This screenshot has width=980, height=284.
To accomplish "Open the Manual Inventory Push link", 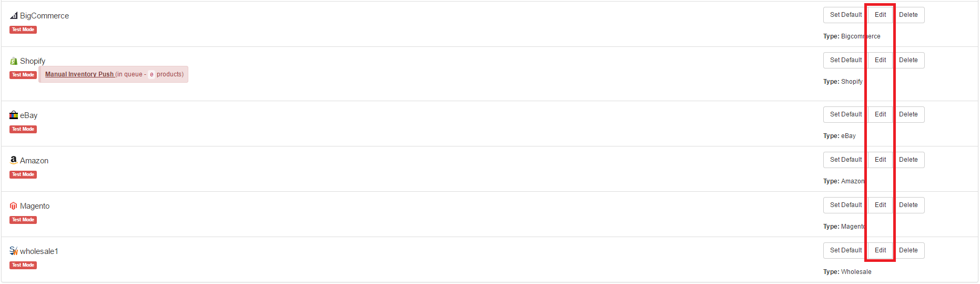I will tap(79, 74).
